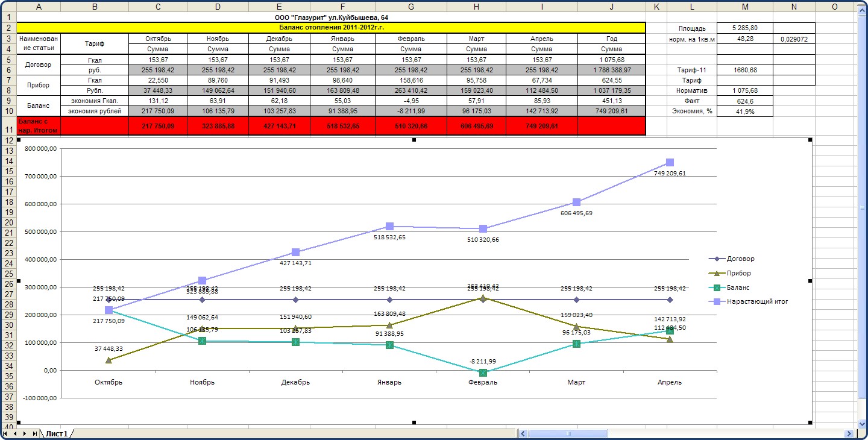This screenshot has height=440, width=868.
Task: Click the Тариф-11 value 1660,68
Action: [x=745, y=70]
